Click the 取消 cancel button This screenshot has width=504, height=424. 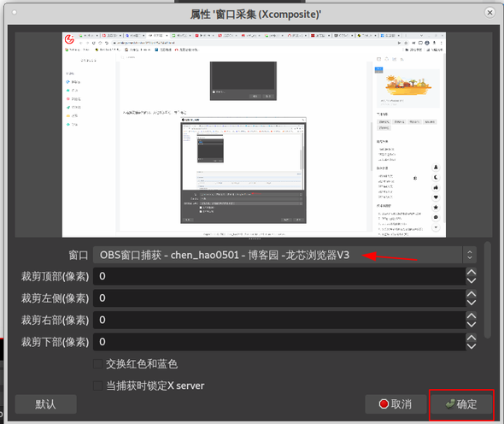tap(396, 404)
